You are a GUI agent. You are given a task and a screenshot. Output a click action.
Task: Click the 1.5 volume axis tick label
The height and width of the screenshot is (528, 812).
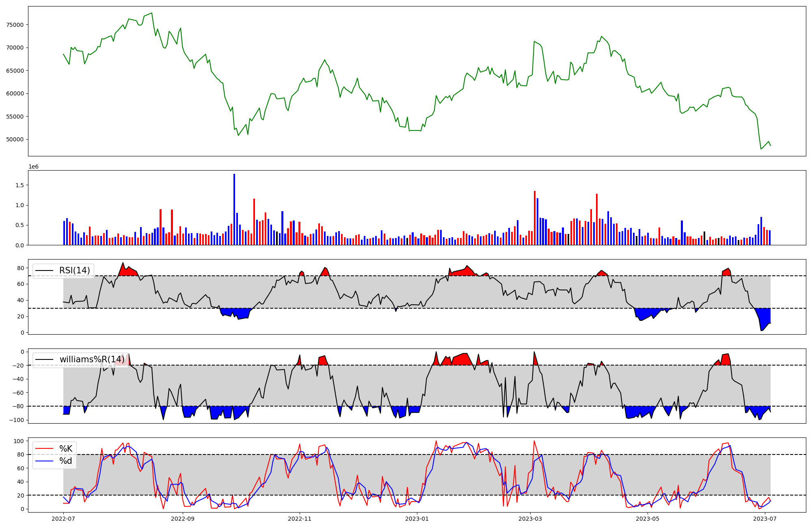click(20, 185)
